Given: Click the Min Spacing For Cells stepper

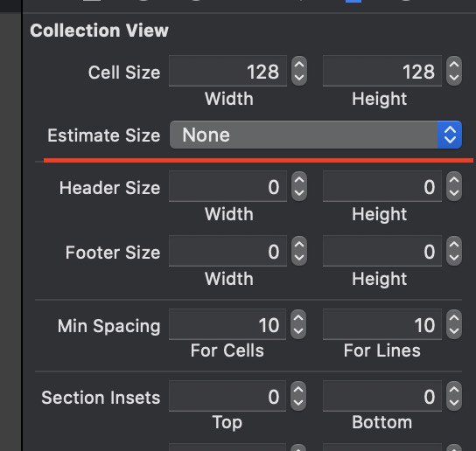Looking at the screenshot, I should [x=298, y=324].
